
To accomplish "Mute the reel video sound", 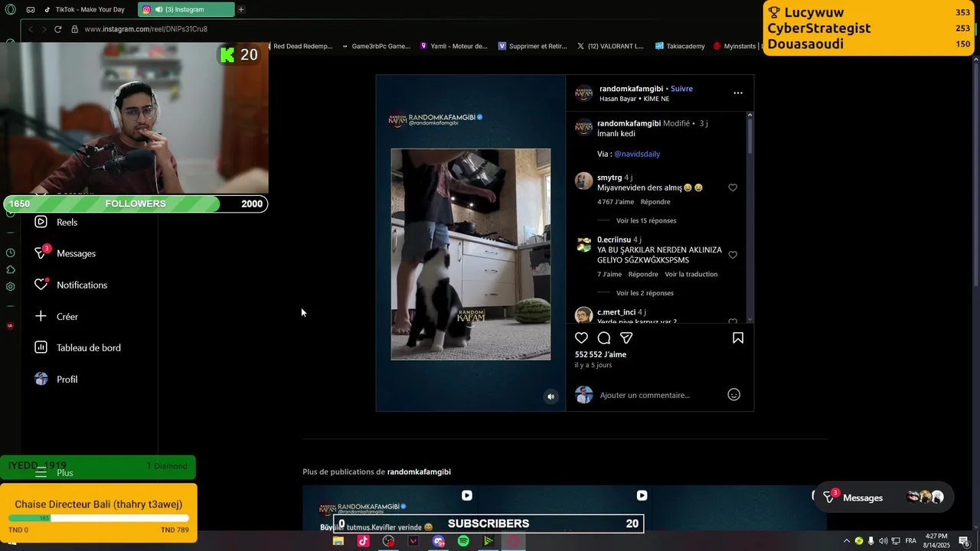I will [550, 396].
